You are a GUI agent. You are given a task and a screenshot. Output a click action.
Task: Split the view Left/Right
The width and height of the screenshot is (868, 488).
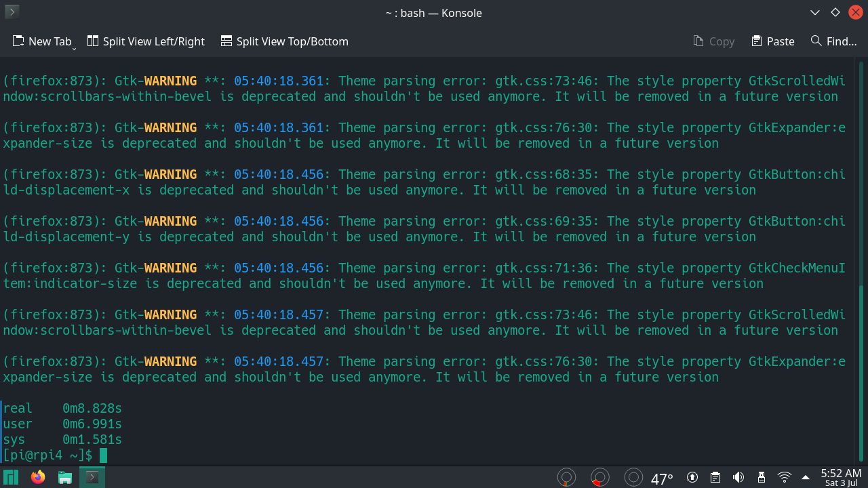[146, 41]
